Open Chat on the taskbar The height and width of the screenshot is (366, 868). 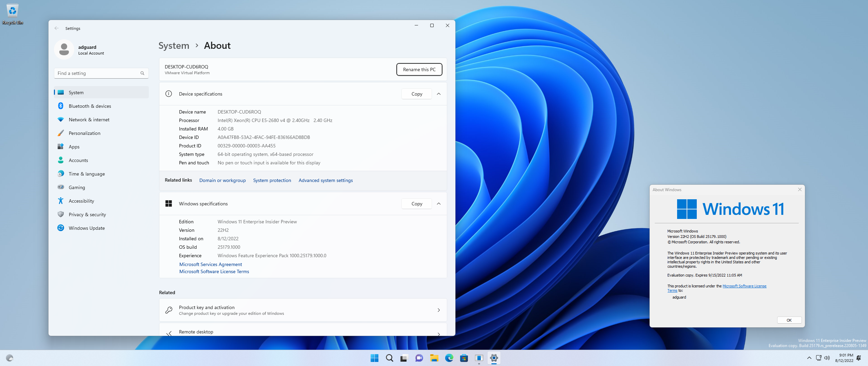[419, 358]
